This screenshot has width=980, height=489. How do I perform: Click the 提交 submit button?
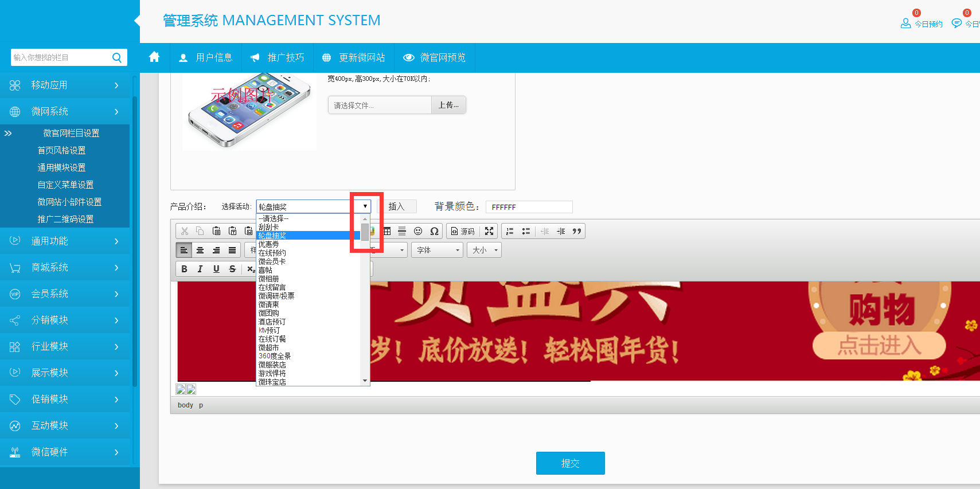pyautogui.click(x=570, y=463)
